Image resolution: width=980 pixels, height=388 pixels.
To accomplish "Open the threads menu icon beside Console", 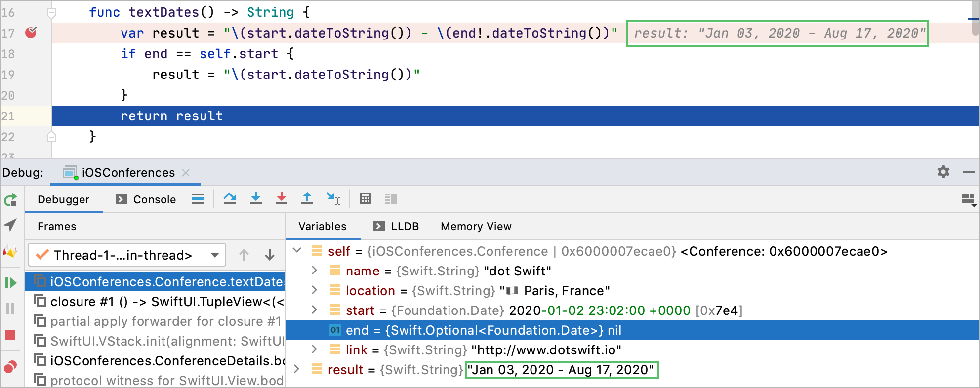I will pyautogui.click(x=198, y=199).
